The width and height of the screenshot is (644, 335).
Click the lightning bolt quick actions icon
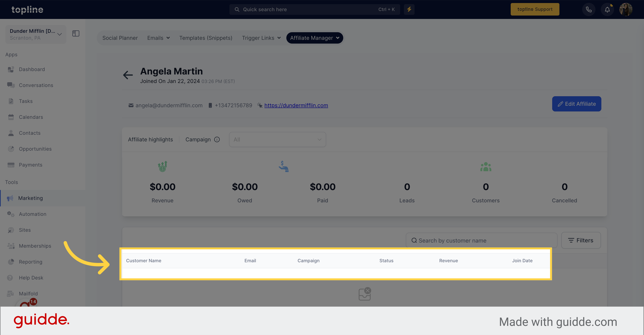tap(409, 9)
